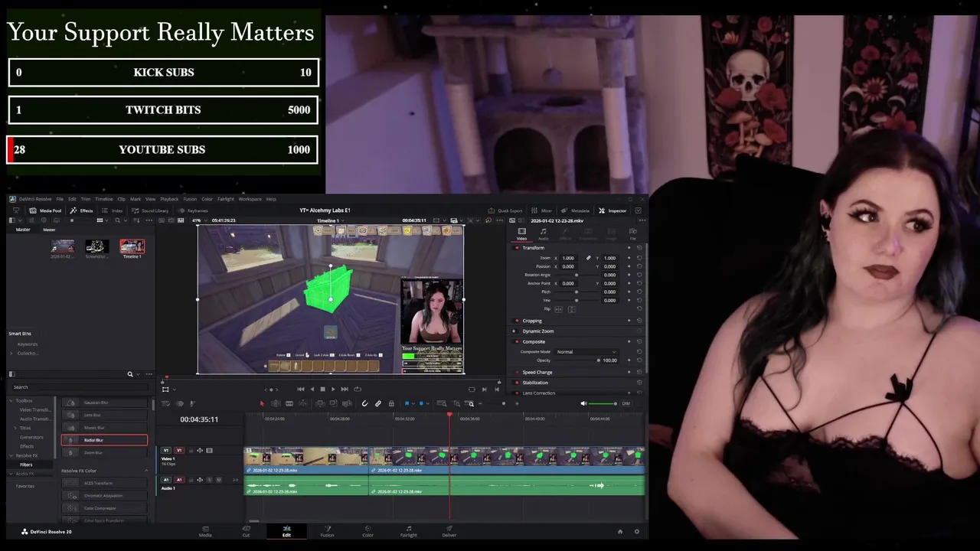Select the Radial Blur effect
Screen dimensions: 980x551
104,440
